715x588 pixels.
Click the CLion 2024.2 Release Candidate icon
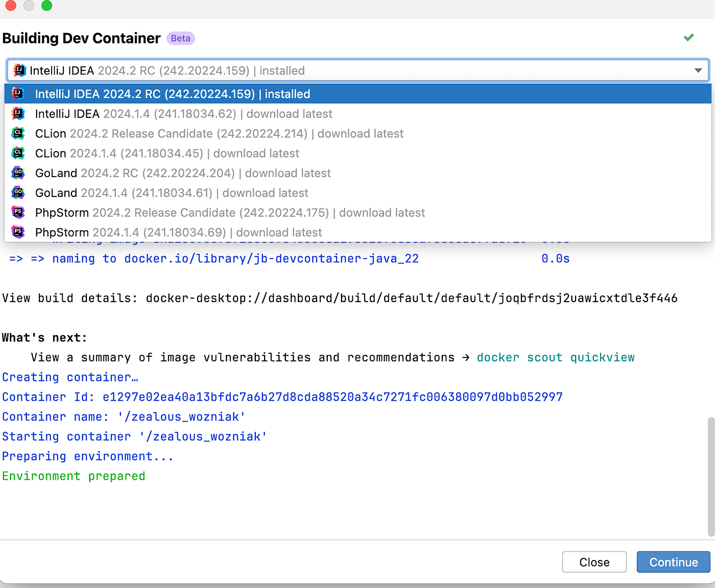point(18,134)
